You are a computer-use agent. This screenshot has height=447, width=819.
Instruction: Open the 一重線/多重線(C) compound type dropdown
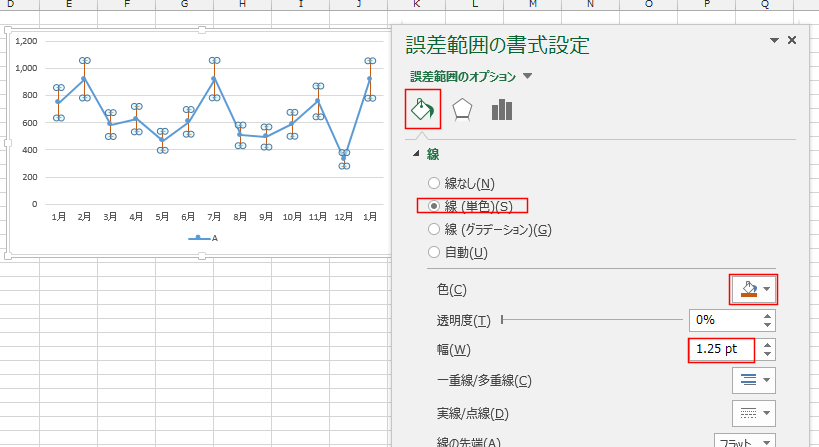753,380
